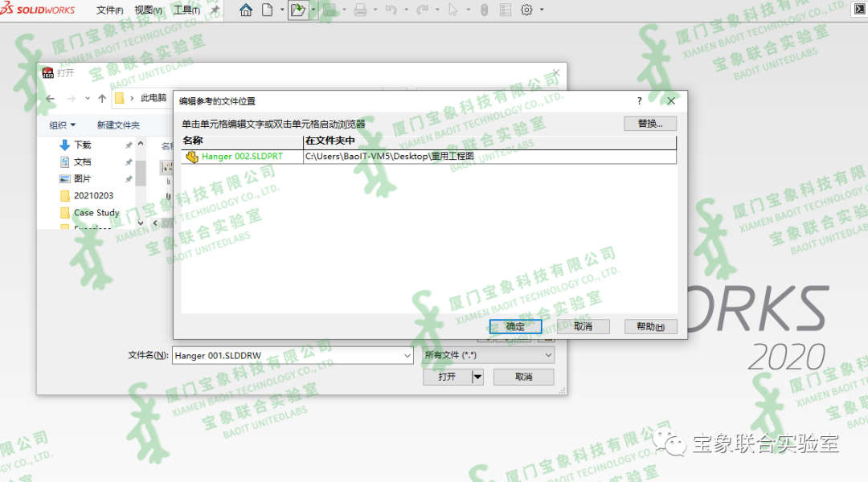Close the edit references dialog

(671, 100)
